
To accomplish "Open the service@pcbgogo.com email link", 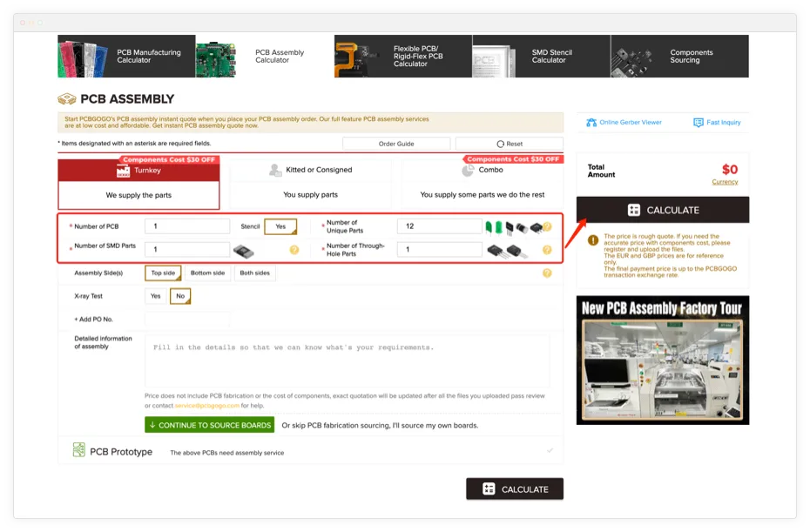I will tap(207, 406).
